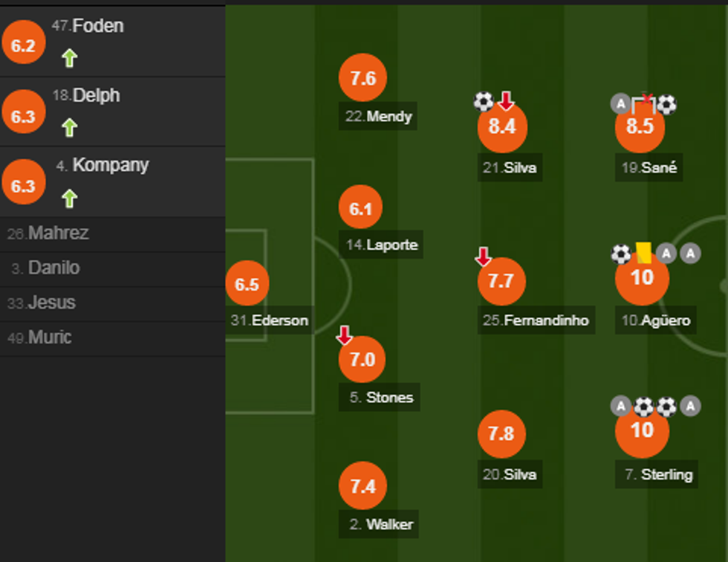Click Sterling's 10 rating circle
The height and width of the screenshot is (562, 728).
[642, 430]
